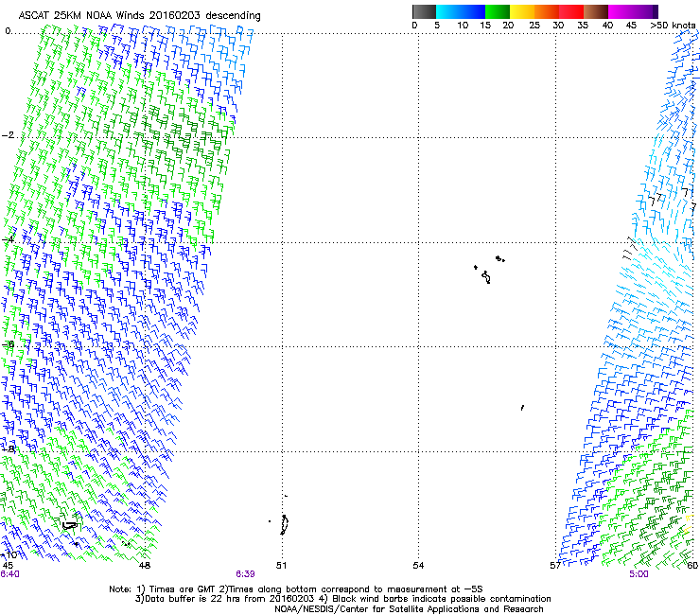Click the island outline on the 51E line
The height and width of the screenshot is (615, 700).
285,525
